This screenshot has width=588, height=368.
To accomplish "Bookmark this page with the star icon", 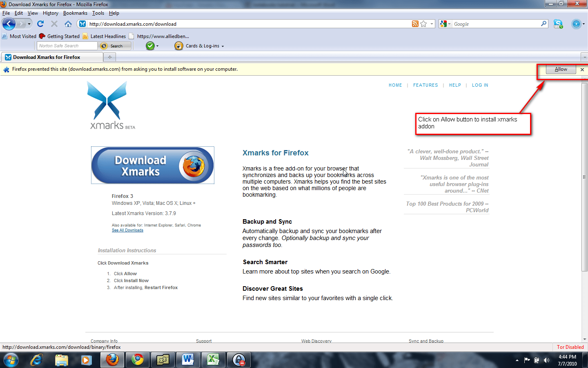I will [x=423, y=24].
